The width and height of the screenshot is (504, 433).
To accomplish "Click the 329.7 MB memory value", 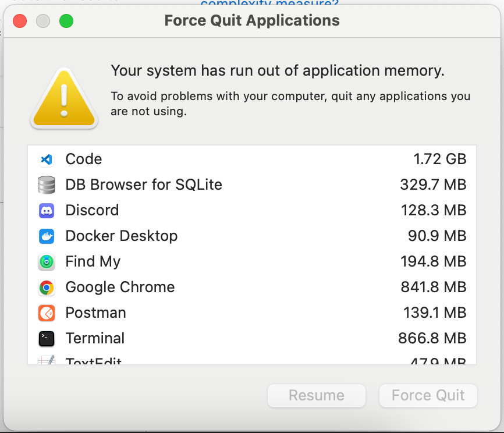I will [433, 185].
